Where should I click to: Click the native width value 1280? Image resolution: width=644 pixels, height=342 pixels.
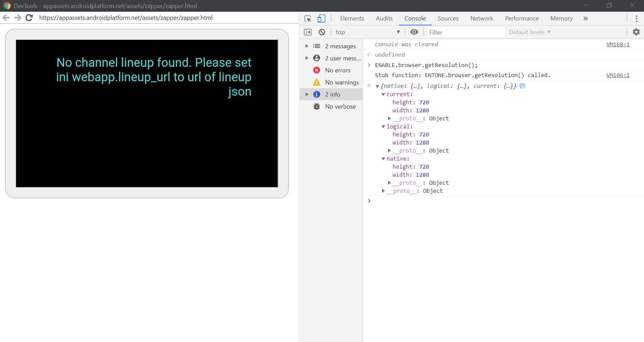422,175
